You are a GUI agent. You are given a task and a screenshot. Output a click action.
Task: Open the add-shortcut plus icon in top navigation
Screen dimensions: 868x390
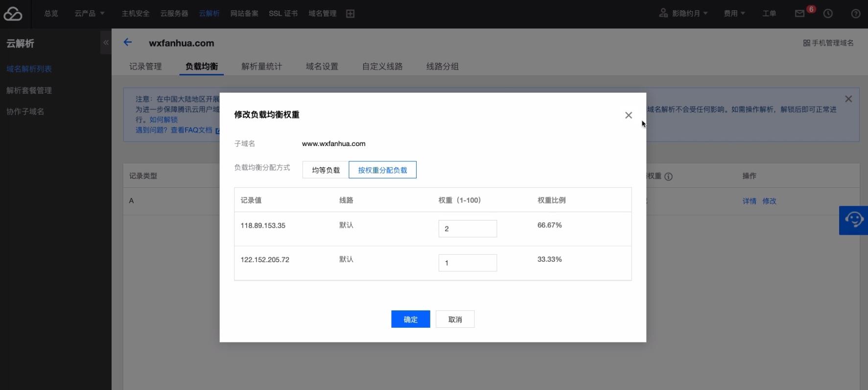coord(350,14)
